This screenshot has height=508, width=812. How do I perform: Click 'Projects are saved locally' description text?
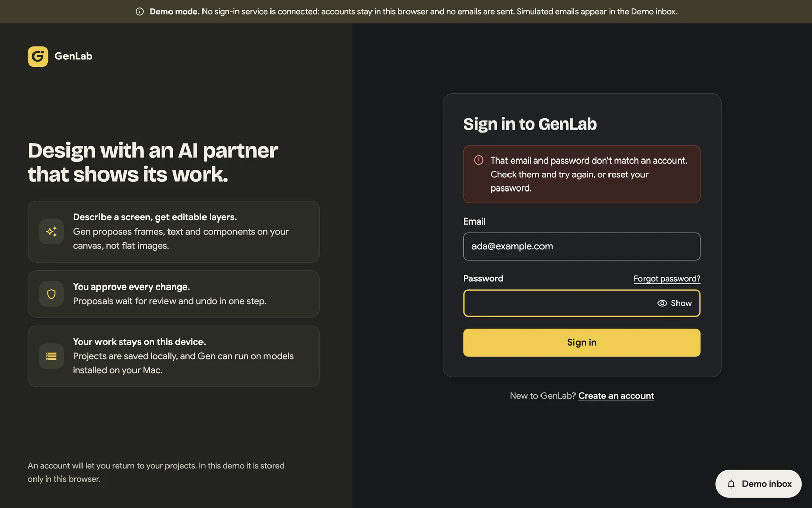pyautogui.click(x=183, y=363)
